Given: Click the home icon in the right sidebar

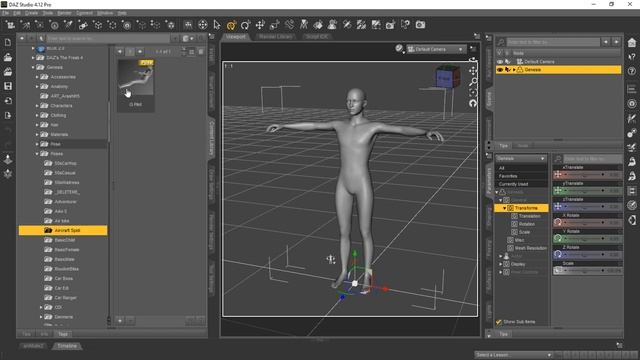Looking at the screenshot, I should [632, 42].
